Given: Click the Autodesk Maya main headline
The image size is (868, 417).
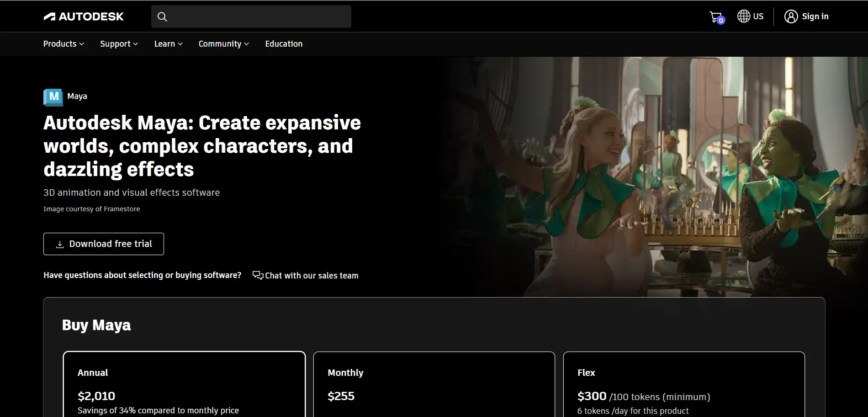Looking at the screenshot, I should [202, 146].
